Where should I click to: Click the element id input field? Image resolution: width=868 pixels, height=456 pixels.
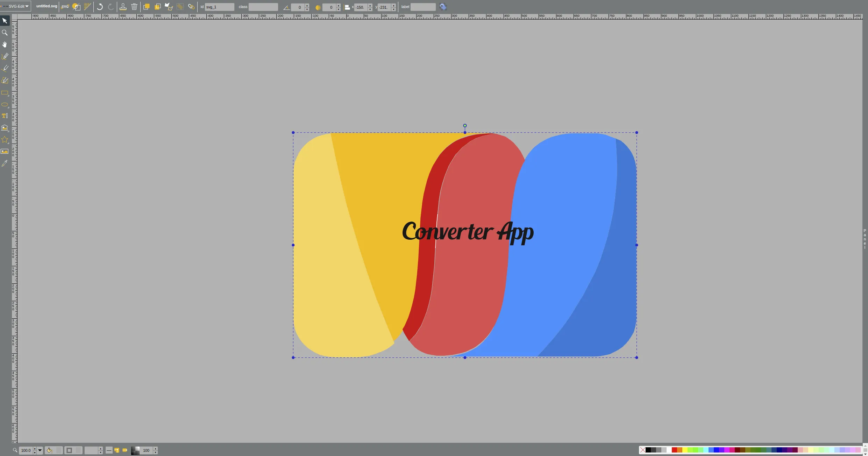coord(219,7)
